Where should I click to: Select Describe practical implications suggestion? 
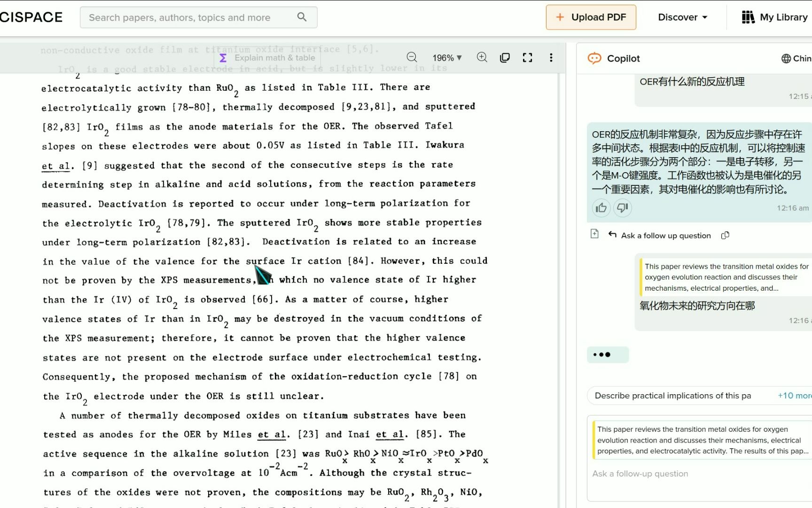[x=673, y=396]
